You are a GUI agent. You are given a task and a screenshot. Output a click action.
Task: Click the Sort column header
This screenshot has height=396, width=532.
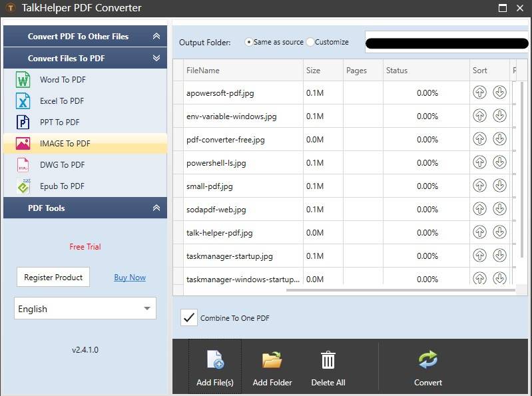click(x=489, y=71)
